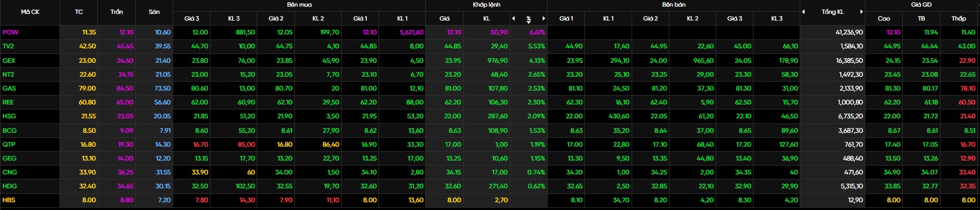
Task: Click HSG matched volume 287,60
Action: (x=498, y=116)
